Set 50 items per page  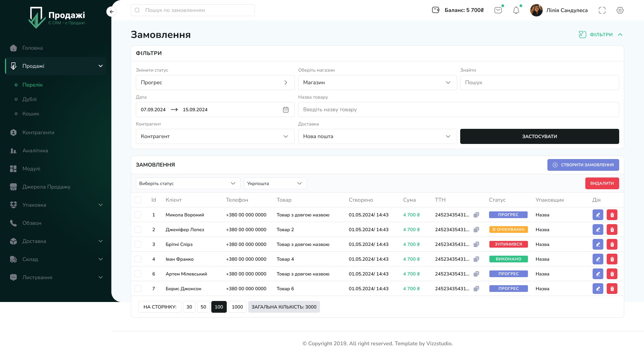point(203,307)
